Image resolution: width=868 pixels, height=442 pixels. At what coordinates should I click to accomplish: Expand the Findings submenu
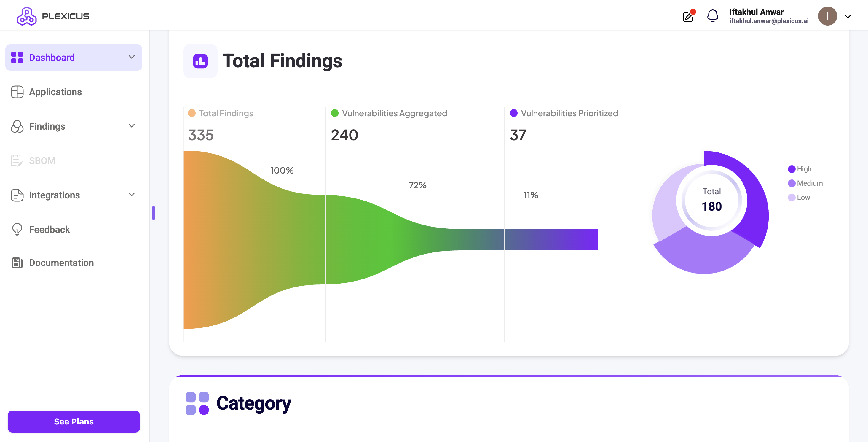tap(132, 126)
